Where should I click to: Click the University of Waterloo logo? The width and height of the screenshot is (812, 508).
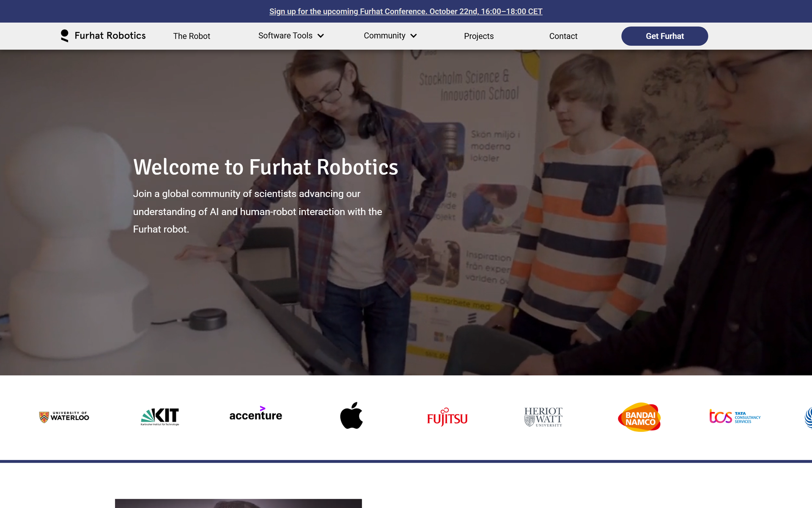click(x=64, y=417)
